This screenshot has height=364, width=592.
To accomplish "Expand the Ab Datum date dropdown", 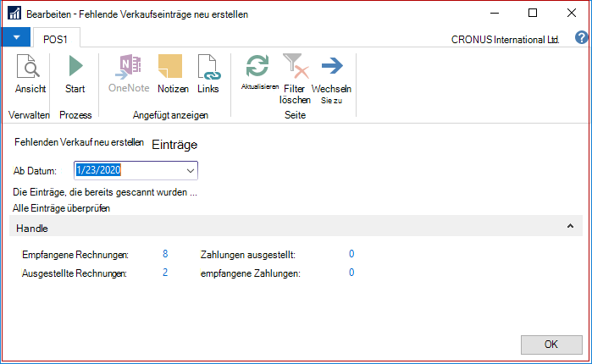I will (191, 171).
